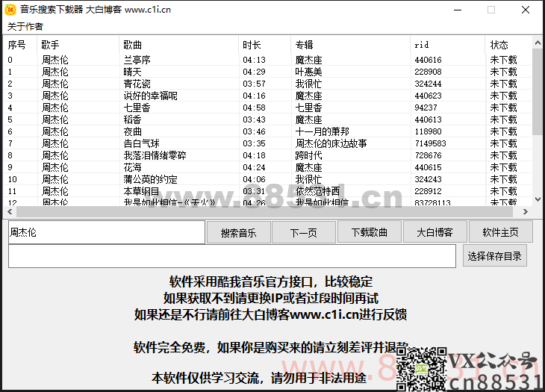Image resolution: width=545 pixels, height=392 pixels.
Task: Click the 软件主页 button
Action: click(x=500, y=232)
